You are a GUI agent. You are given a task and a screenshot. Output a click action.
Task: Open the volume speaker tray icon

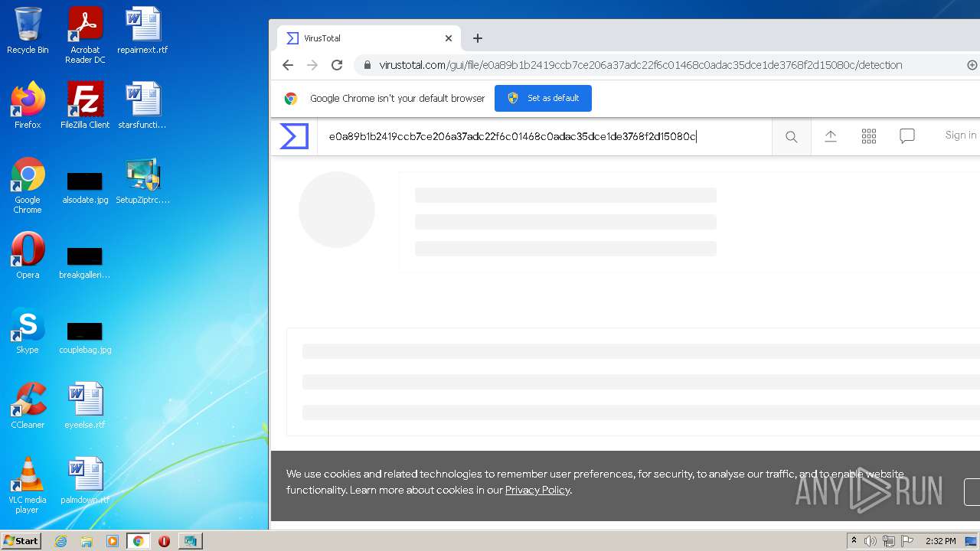pyautogui.click(x=871, y=541)
